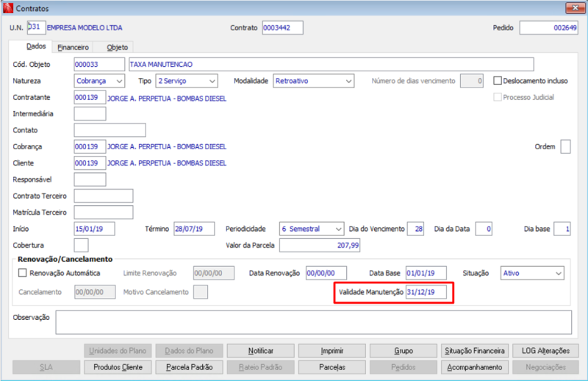The width and height of the screenshot is (588, 381).
Task: Click the Cód. Objeto field 000033
Action: tap(99, 64)
